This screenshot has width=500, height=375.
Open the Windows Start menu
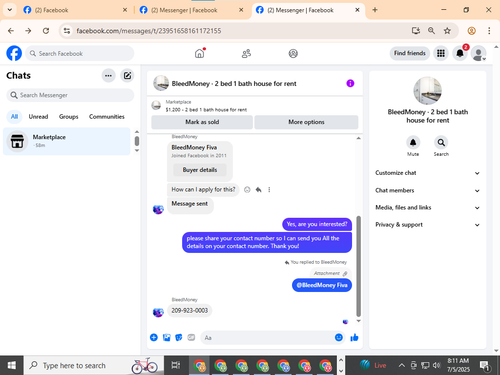[12, 365]
